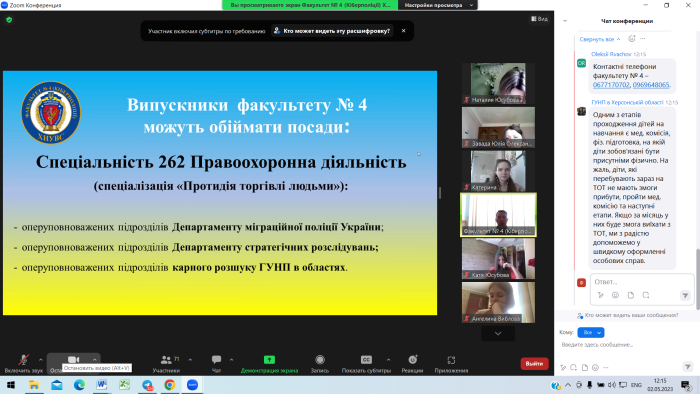700x394 pixels.
Task: Stop video with the camera button
Action: 73,360
